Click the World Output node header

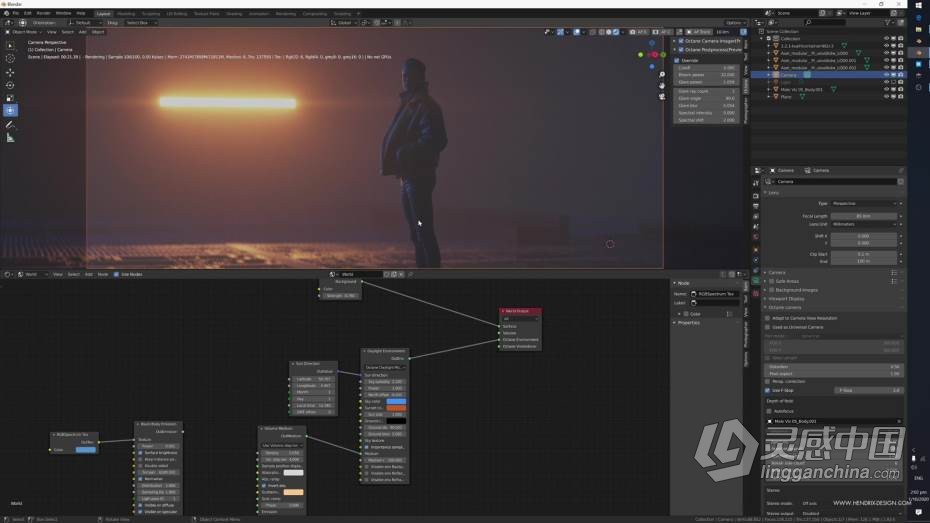[520, 311]
